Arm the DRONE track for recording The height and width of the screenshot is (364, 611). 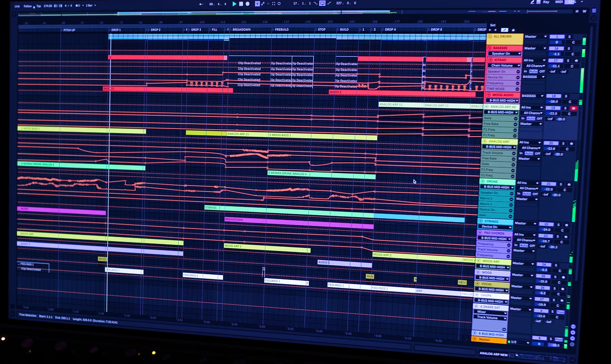(x=569, y=184)
